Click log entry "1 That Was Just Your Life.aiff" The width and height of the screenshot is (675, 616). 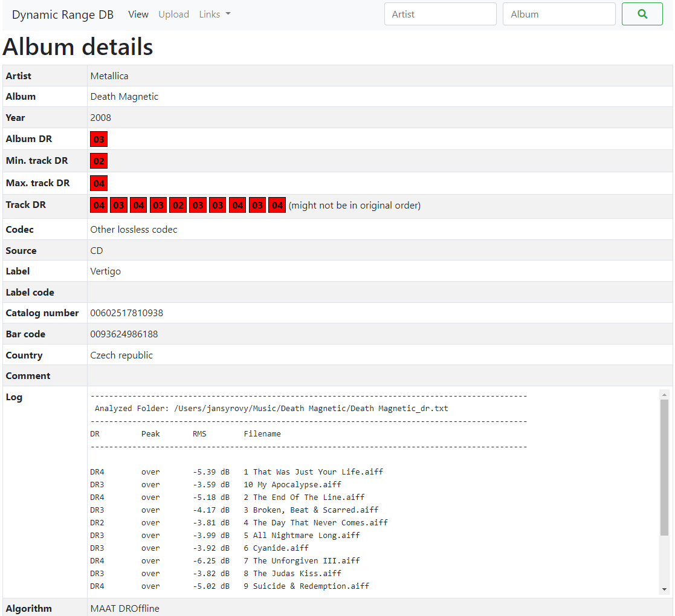click(x=314, y=472)
